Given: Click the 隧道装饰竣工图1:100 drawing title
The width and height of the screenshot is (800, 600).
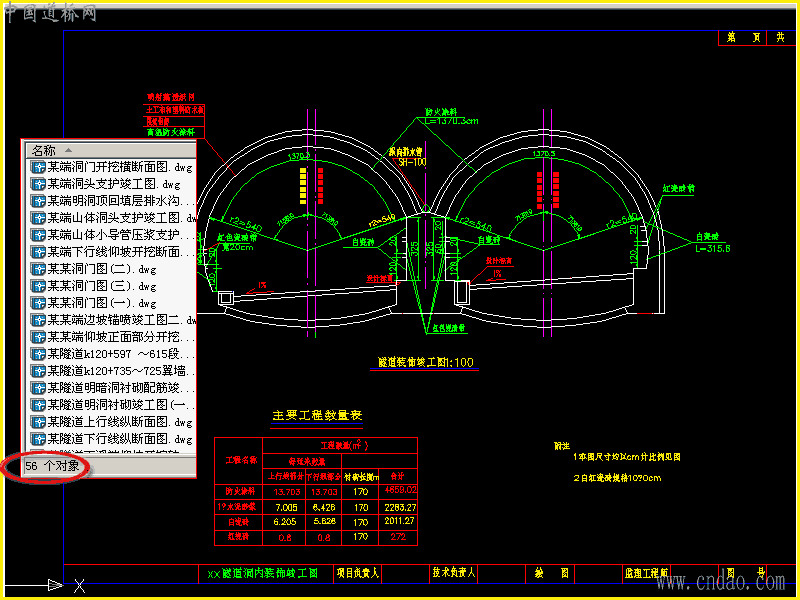Looking at the screenshot, I should tap(426, 362).
